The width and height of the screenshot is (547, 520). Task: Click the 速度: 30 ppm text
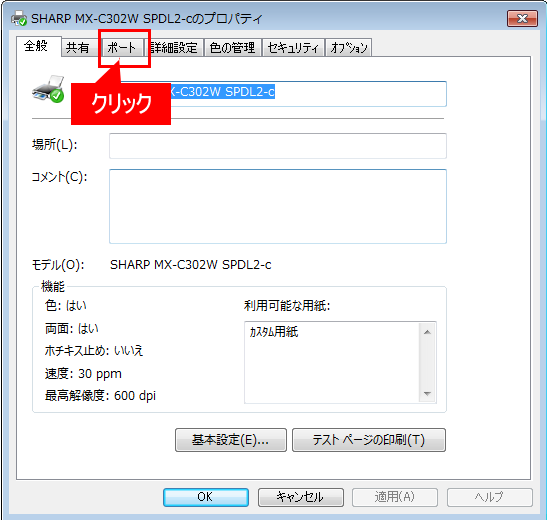tap(83, 374)
